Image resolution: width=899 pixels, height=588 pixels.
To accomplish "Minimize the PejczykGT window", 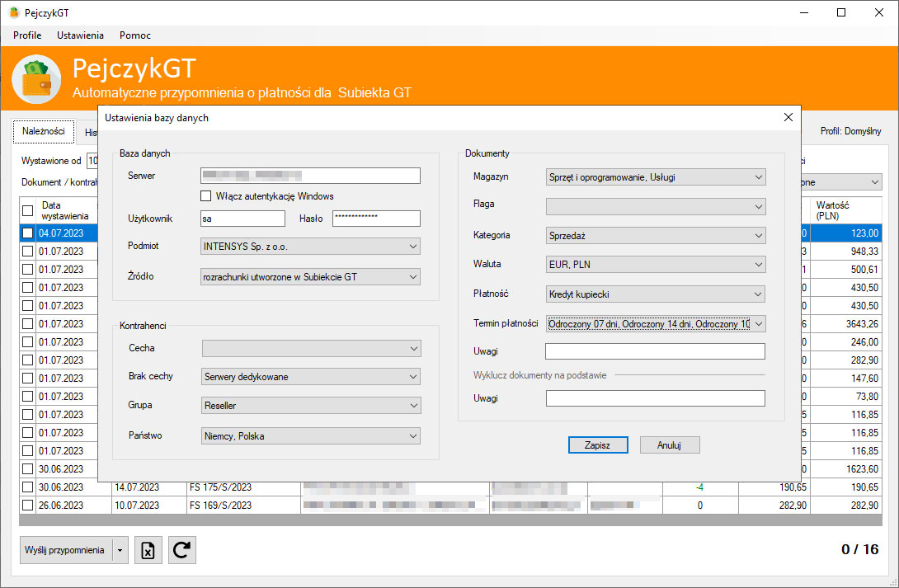I will coord(804,12).
